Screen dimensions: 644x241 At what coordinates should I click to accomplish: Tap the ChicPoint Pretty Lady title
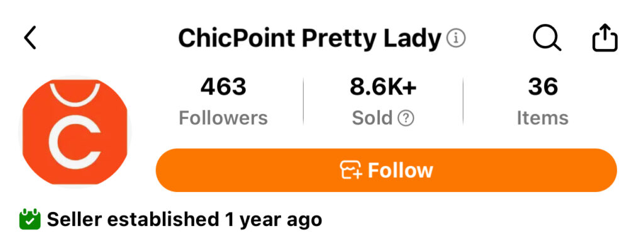309,39
